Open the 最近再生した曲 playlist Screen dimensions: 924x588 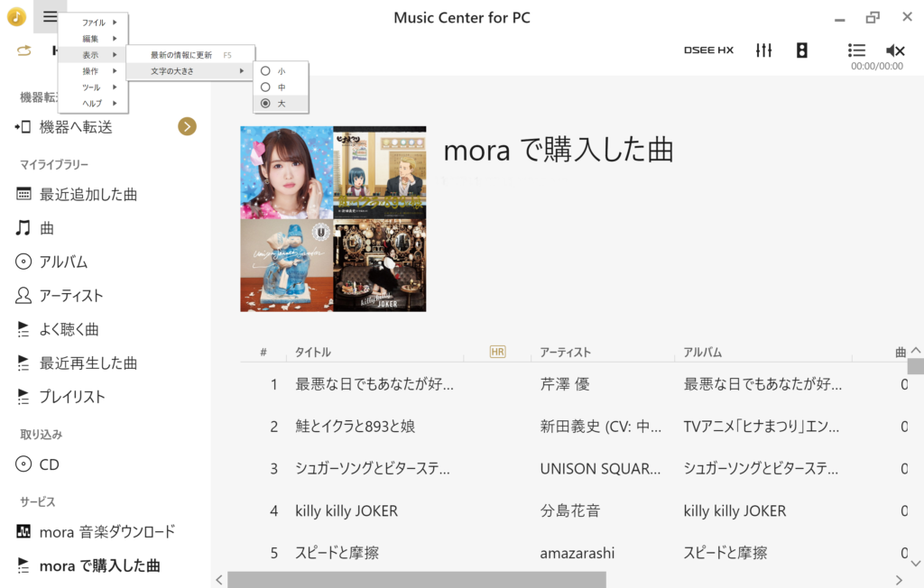[88, 363]
